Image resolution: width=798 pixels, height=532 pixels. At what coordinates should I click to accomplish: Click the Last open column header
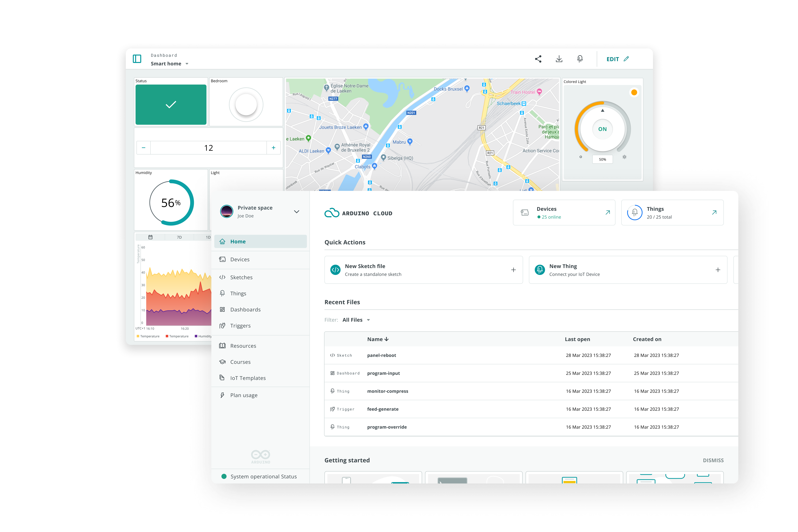(578, 339)
